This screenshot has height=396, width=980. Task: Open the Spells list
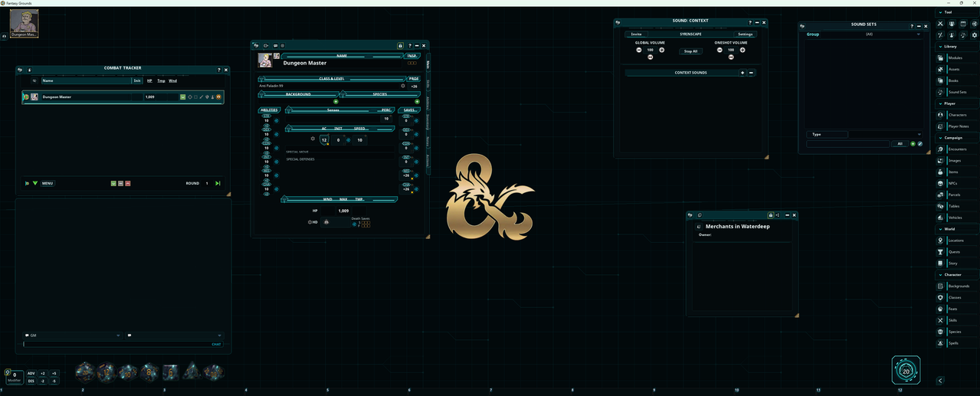(x=956, y=342)
